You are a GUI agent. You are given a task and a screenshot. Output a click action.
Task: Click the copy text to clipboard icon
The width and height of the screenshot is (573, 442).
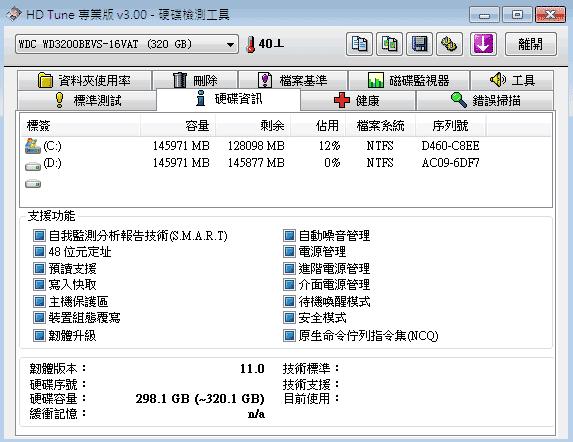click(359, 44)
